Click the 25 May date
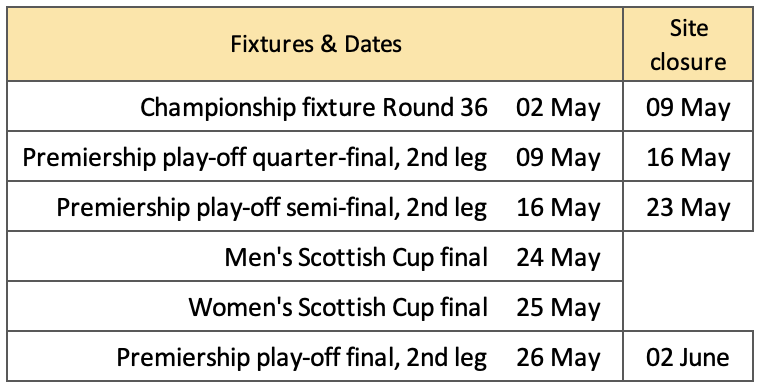This screenshot has width=762, height=390. coord(558,308)
